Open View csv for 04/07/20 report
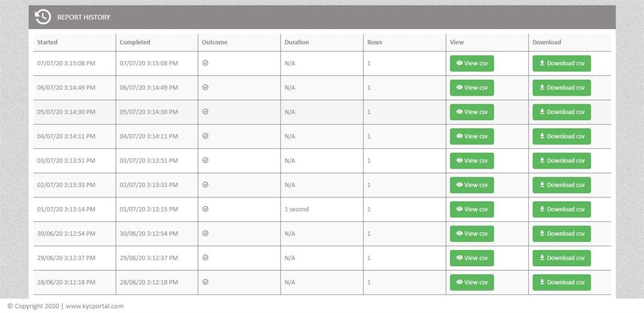The height and width of the screenshot is (313, 644). coord(472,136)
